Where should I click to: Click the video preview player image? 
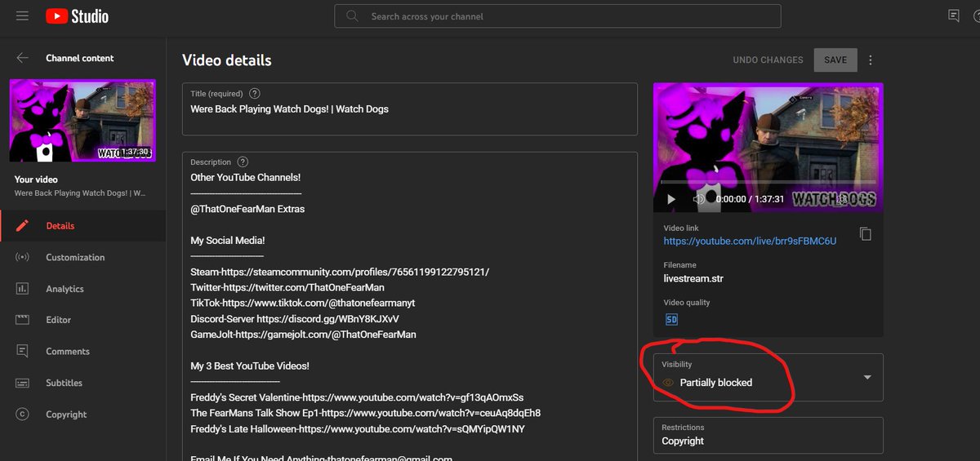point(768,148)
